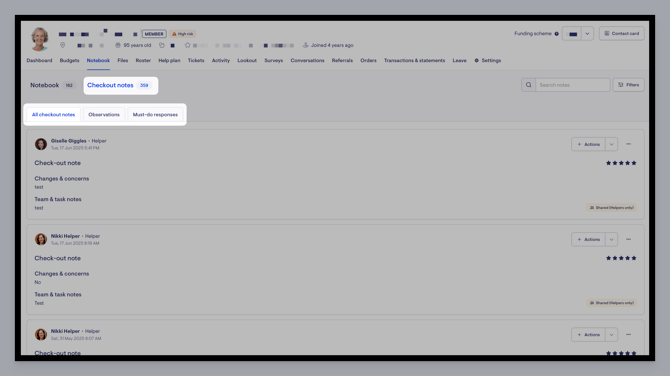Show Must-do responses filter
Screen dimensions: 670x376
point(155,115)
